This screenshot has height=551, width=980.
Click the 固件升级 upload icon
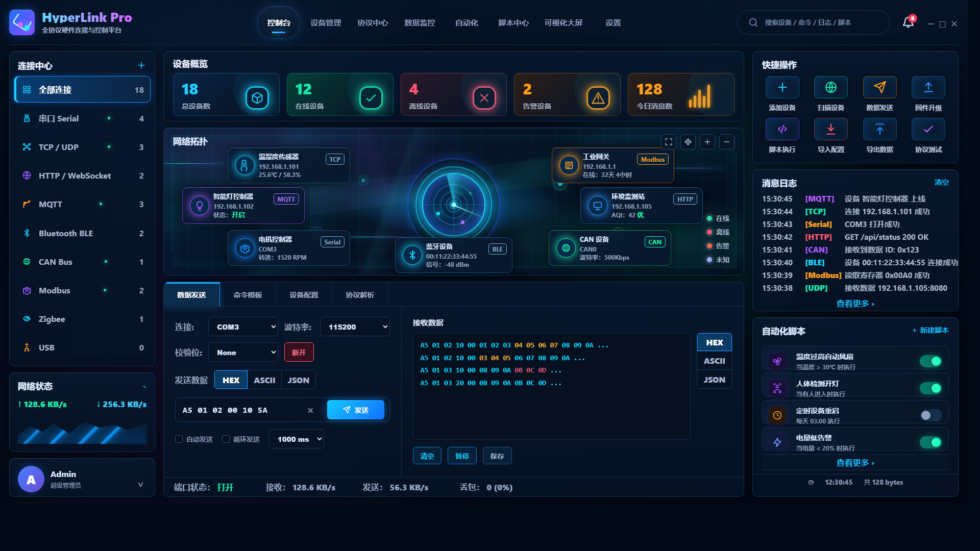click(928, 87)
